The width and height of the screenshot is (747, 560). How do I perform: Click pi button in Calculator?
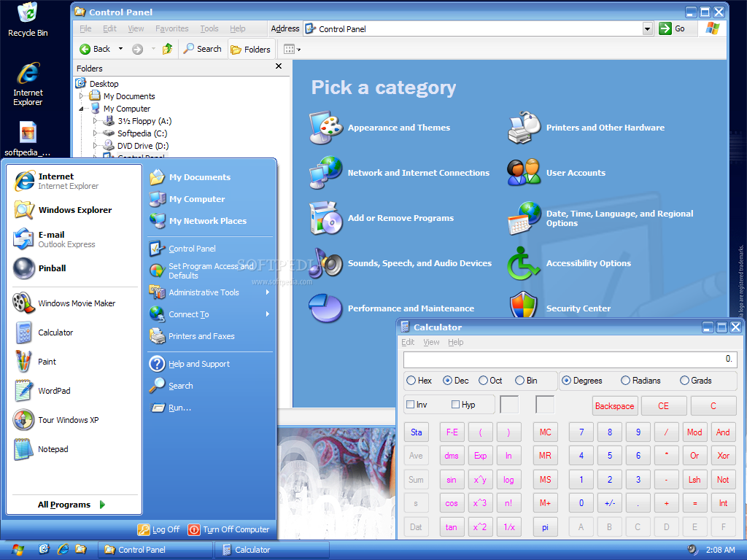[x=545, y=527]
